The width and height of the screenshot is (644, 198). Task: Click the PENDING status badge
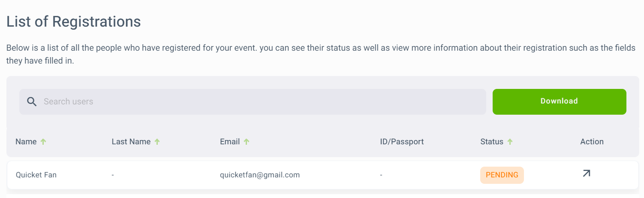click(502, 175)
